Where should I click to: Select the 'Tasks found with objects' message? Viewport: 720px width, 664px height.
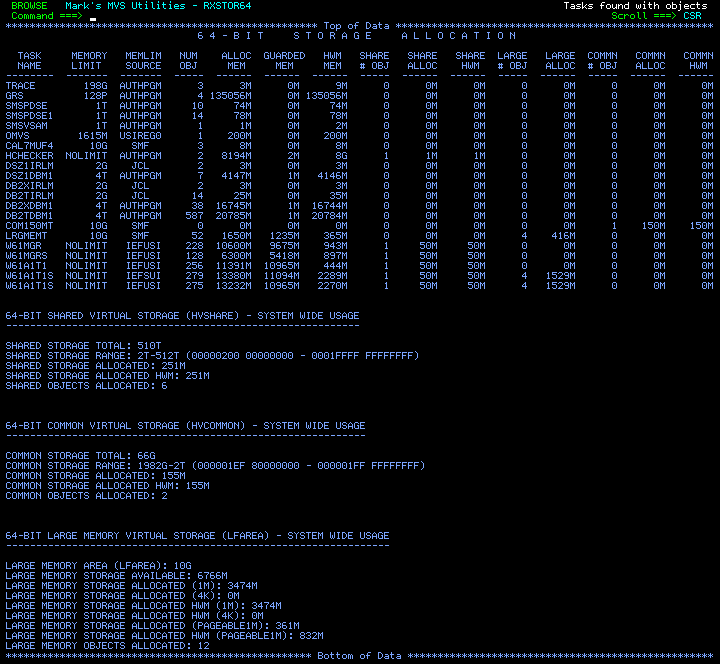(x=635, y=6)
